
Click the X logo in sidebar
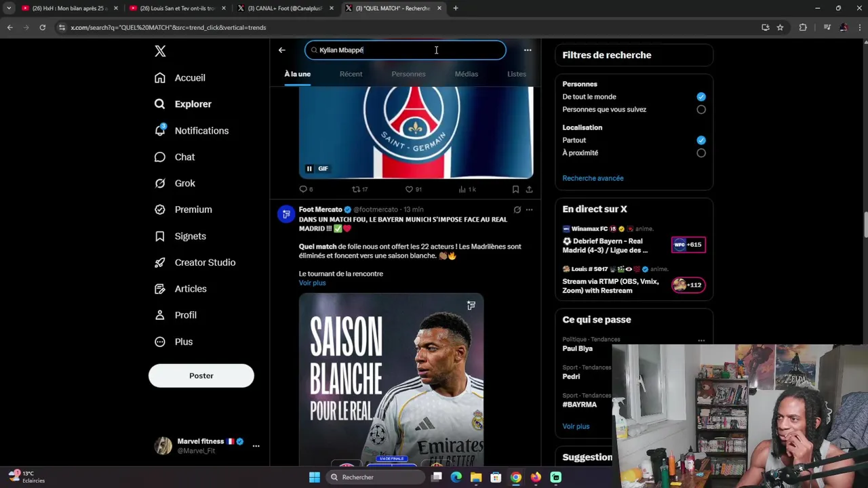point(160,51)
